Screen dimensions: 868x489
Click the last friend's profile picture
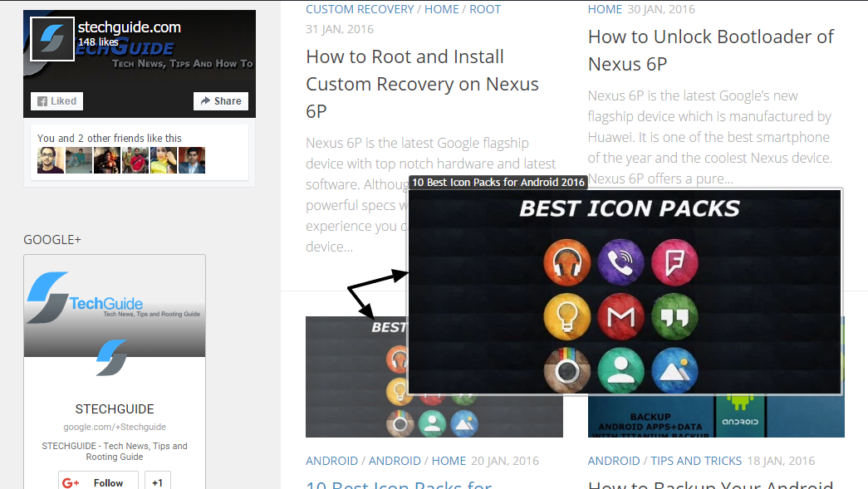pyautogui.click(x=192, y=159)
